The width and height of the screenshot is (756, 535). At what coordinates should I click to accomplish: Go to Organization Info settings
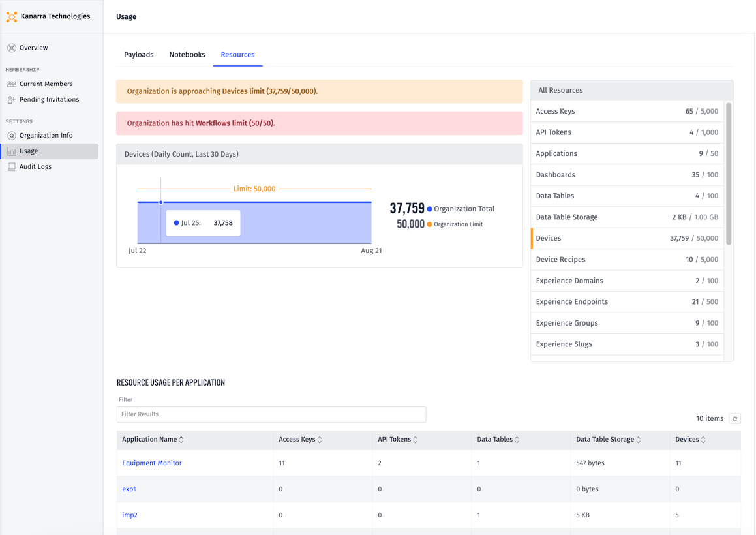46,136
